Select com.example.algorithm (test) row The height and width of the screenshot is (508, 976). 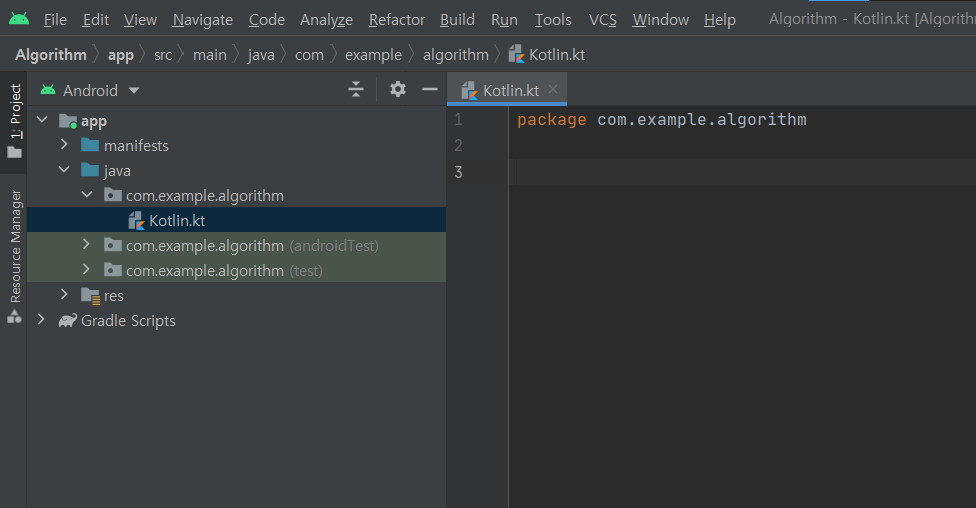237,270
